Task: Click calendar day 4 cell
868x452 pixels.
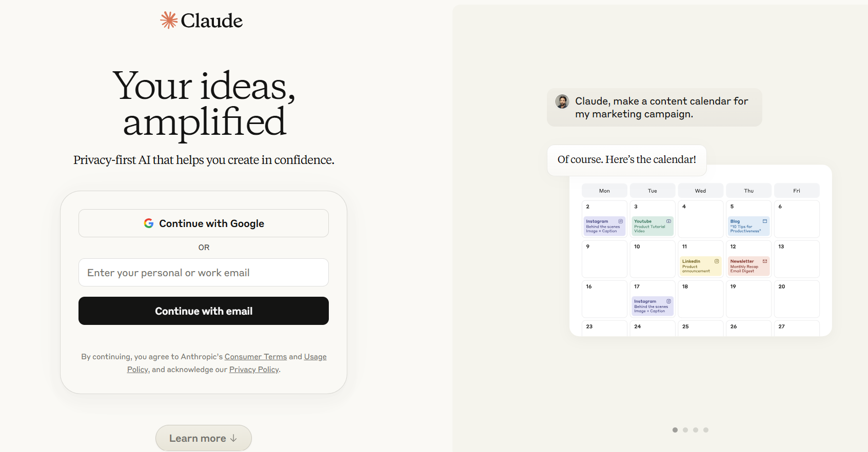Action: point(701,219)
